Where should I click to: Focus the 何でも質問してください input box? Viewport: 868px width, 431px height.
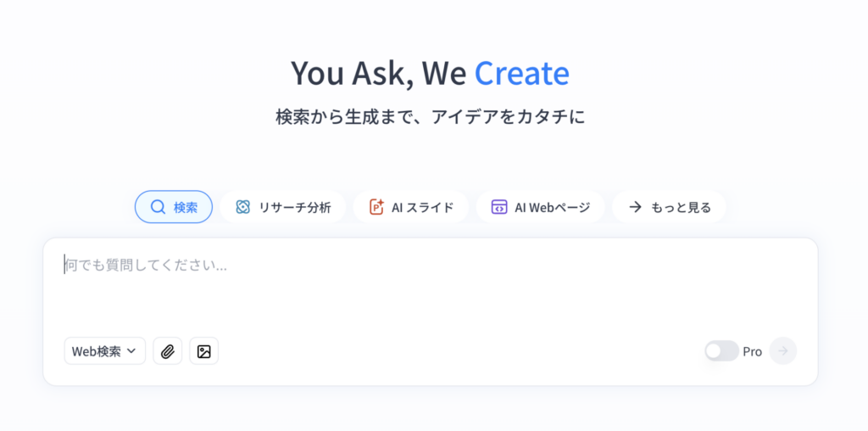430,288
